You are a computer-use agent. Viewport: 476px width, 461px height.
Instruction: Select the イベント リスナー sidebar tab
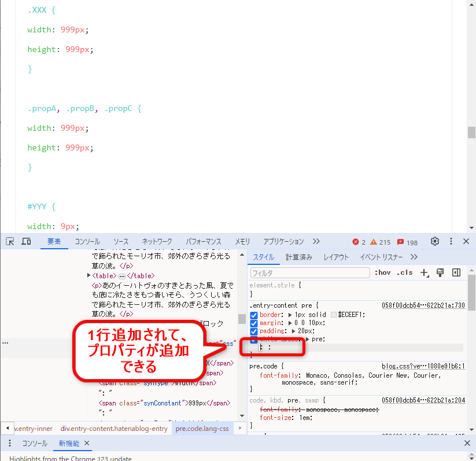381,257
